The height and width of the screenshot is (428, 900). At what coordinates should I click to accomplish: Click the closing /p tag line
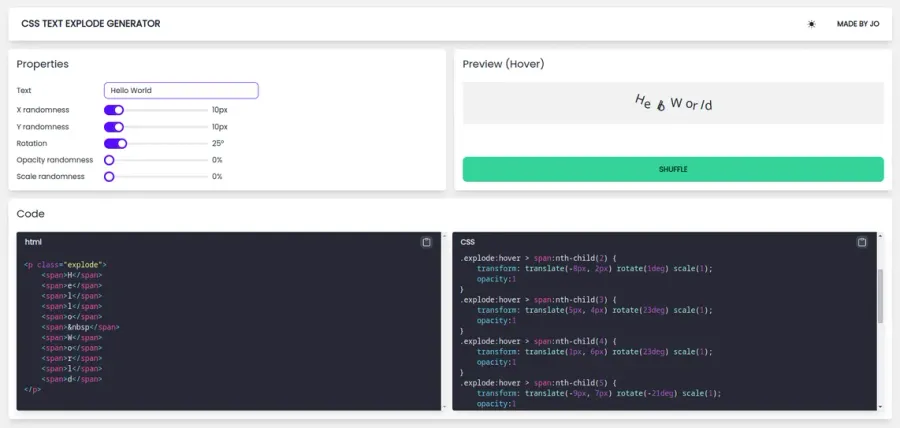pos(33,390)
